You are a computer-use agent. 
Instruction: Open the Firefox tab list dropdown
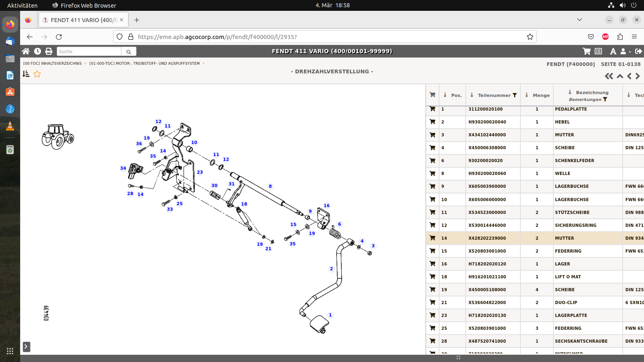click(x=579, y=20)
